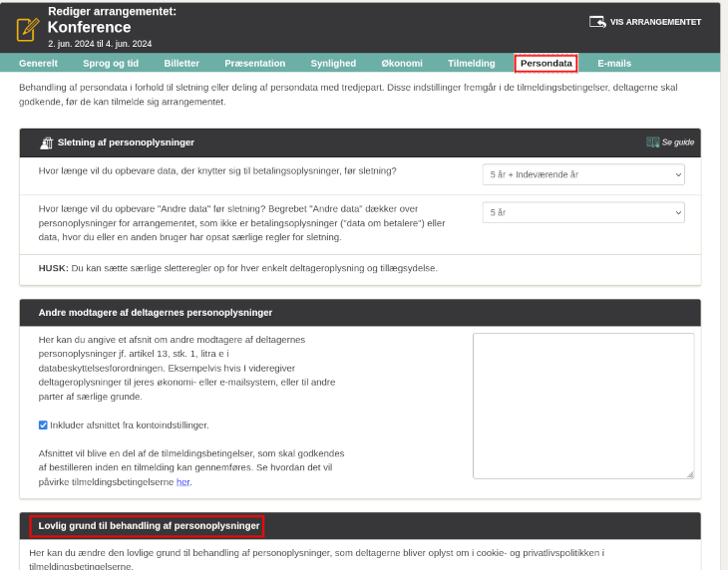This screenshot has height=570, width=728.
Task: Click the Andre modtagere af deltagernes personoplysninger header
Action: [360, 313]
